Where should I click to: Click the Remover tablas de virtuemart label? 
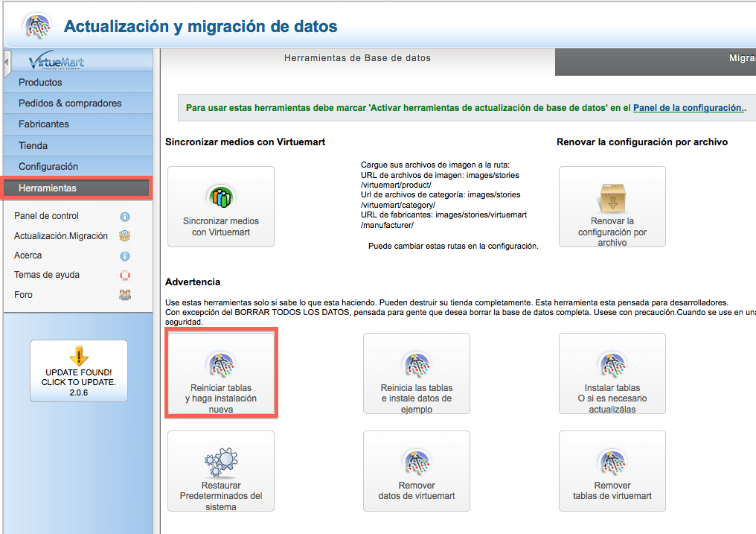tap(612, 491)
